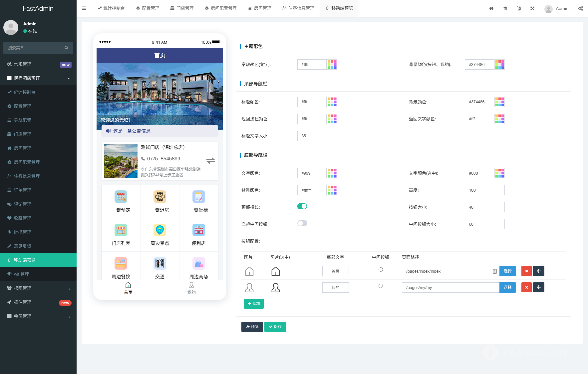
Task: Click the 保存 save button
Action: 275,327
